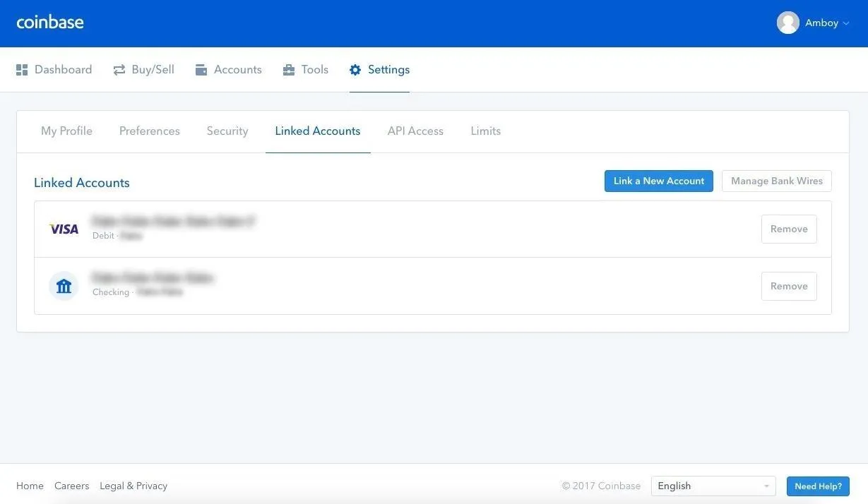Switch to the My Profile tab

[x=66, y=131]
